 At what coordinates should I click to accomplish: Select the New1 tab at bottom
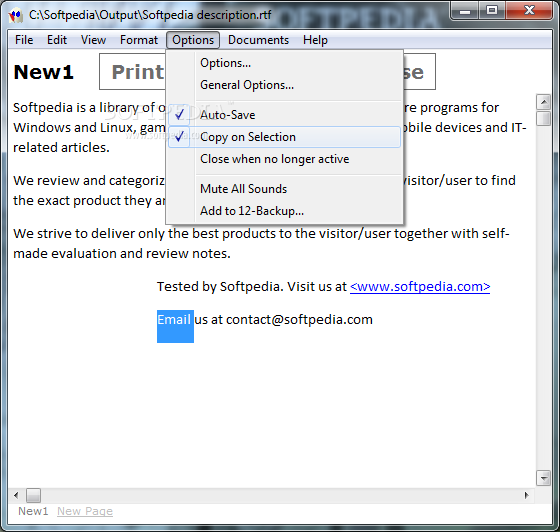tap(33, 511)
